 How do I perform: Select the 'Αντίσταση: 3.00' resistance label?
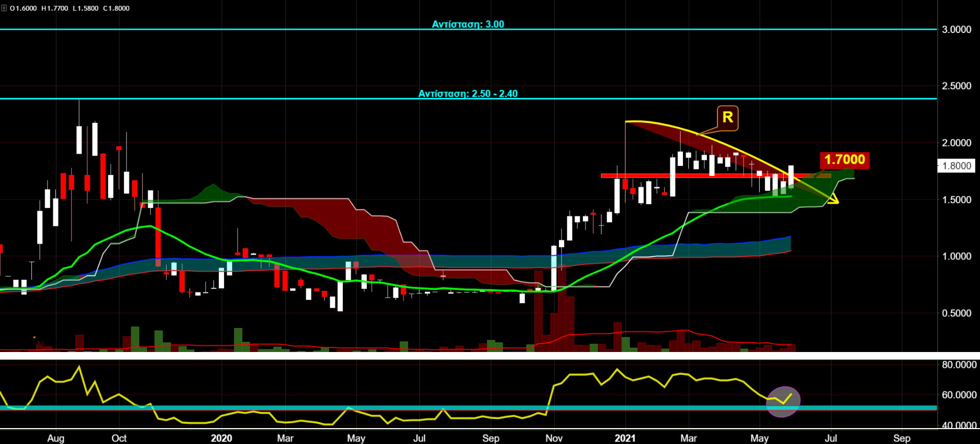[468, 24]
